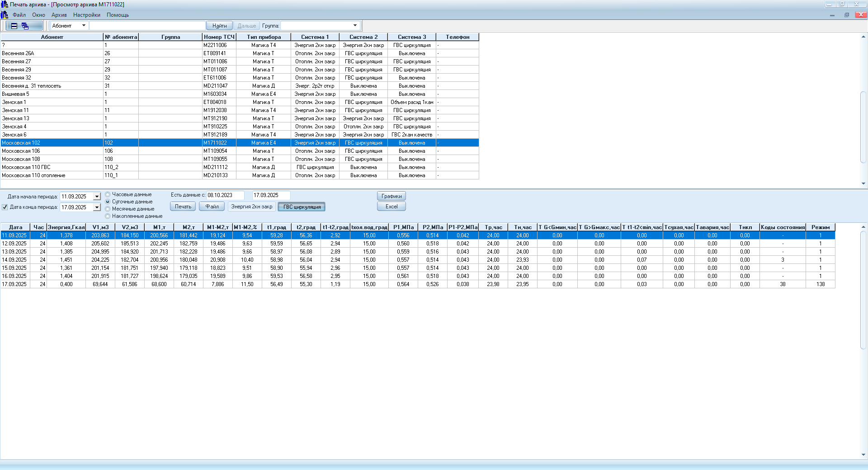Select the Месячные данные radio option

click(x=108, y=209)
